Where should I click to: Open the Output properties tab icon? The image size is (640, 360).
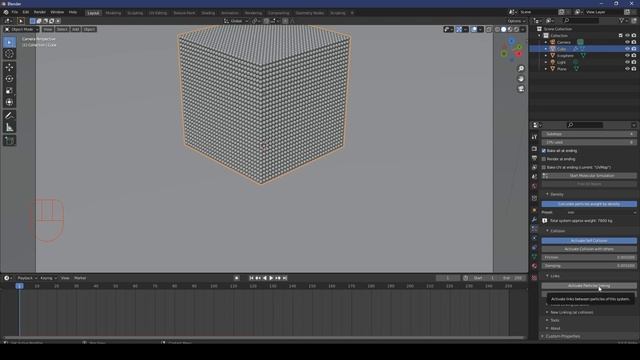click(x=534, y=158)
